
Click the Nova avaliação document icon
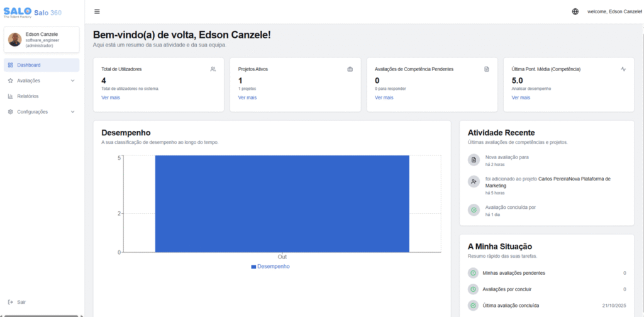474,160
